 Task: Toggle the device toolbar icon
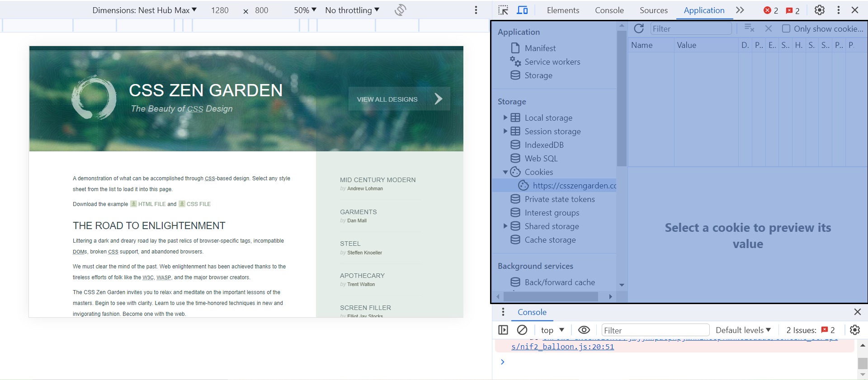(x=522, y=10)
